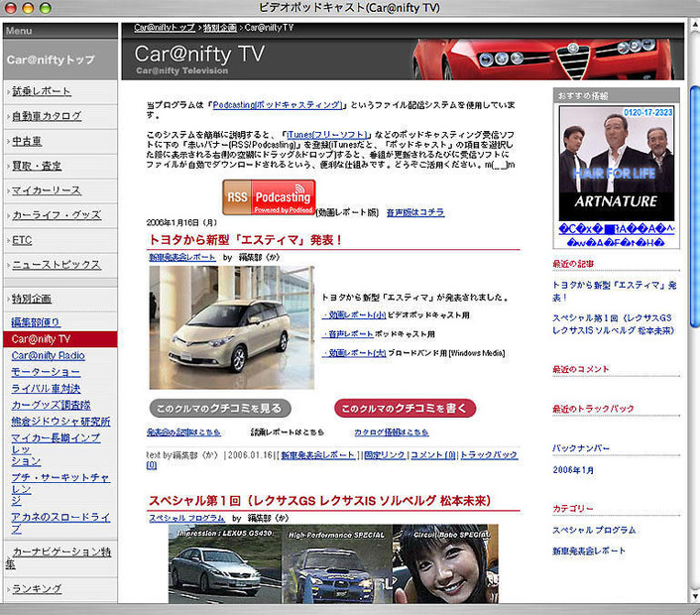The height and width of the screenshot is (615, 700).
Task: Open recent article スペシャル第1回 in right sidebar
Action: coord(615,324)
